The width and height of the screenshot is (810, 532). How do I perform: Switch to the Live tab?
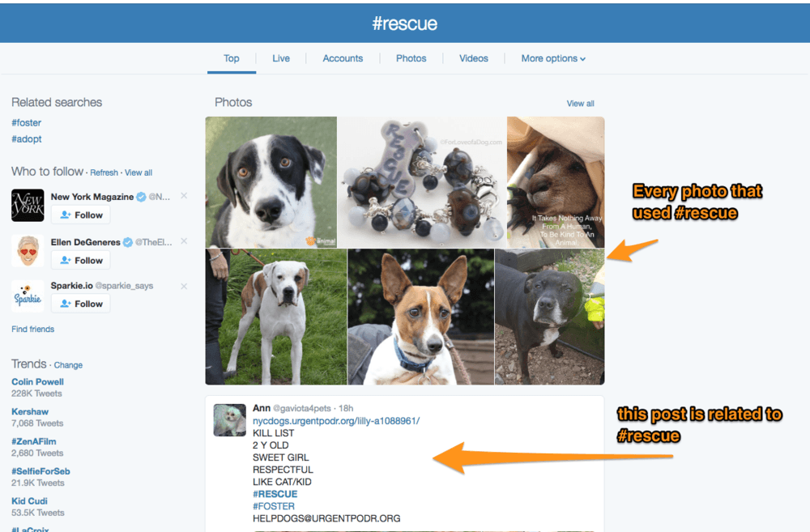click(x=281, y=58)
